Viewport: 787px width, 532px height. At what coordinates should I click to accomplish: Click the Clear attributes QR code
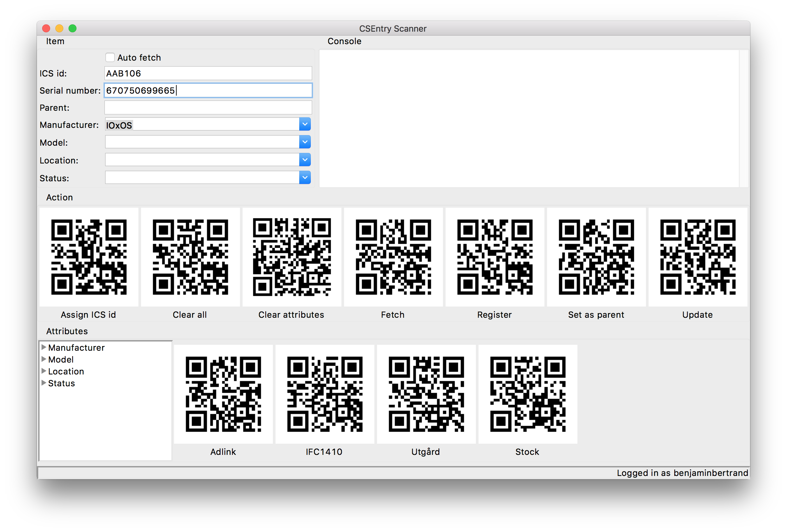pos(292,257)
